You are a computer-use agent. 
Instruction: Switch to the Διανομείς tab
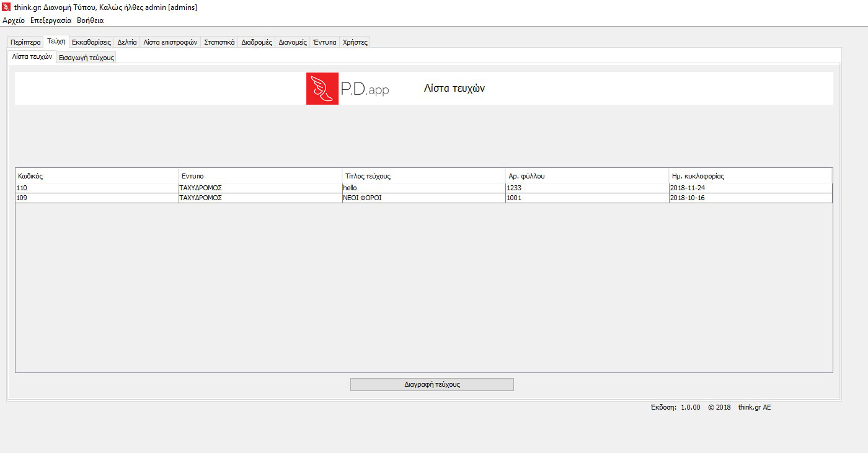point(293,43)
